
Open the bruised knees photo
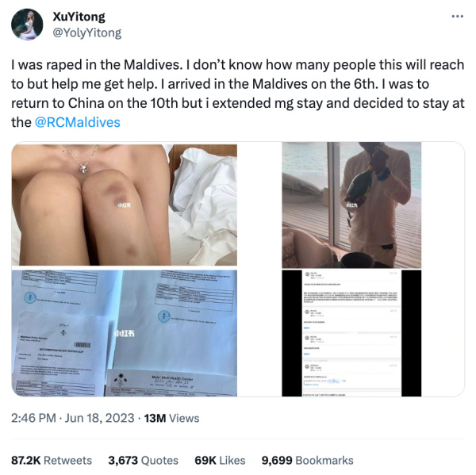(x=125, y=205)
